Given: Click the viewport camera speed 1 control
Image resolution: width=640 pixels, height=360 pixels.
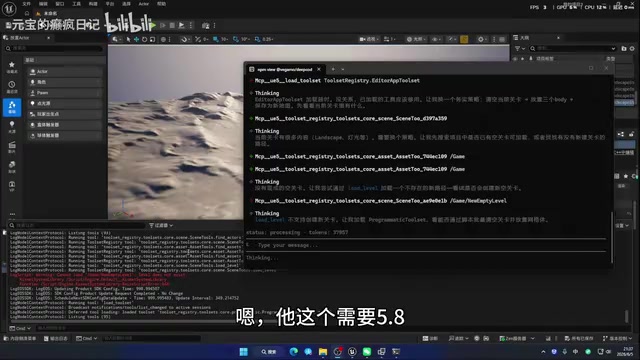Looking at the screenshot, I should 390,39.
